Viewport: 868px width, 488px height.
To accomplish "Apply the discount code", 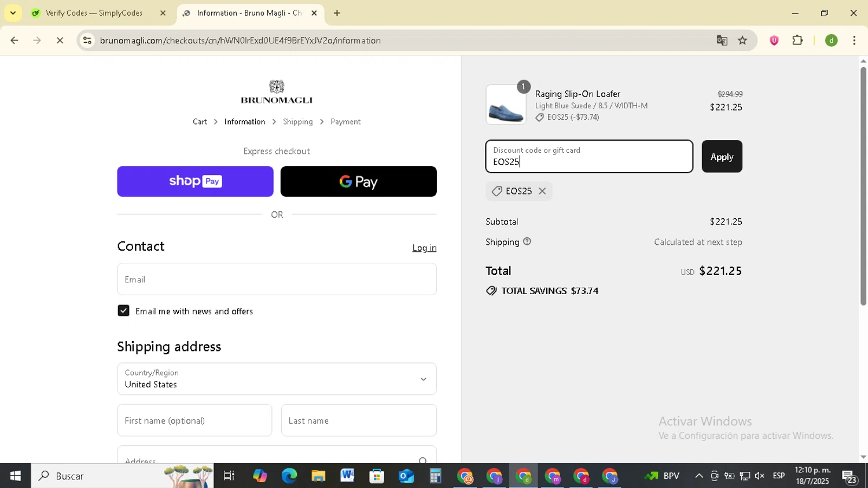I will (x=722, y=156).
